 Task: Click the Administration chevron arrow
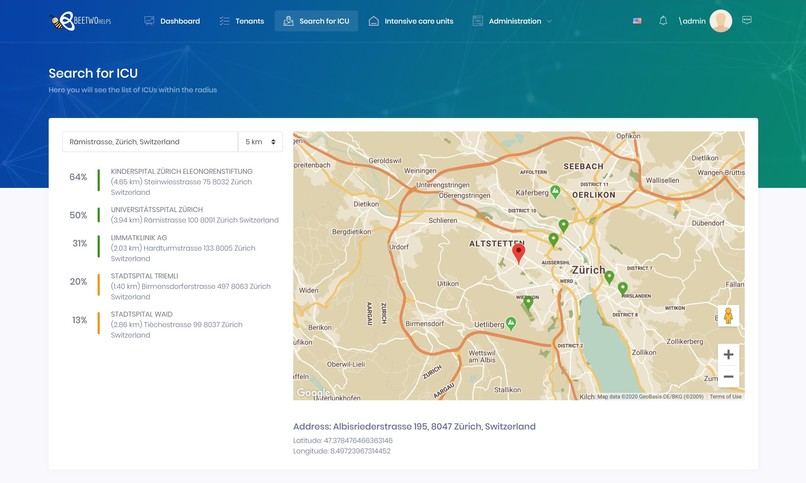point(549,22)
